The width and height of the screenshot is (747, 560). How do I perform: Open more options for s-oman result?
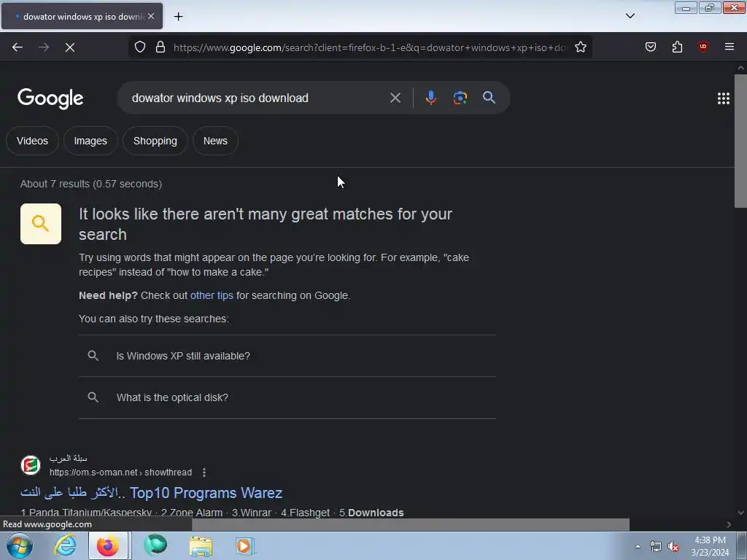(204, 472)
